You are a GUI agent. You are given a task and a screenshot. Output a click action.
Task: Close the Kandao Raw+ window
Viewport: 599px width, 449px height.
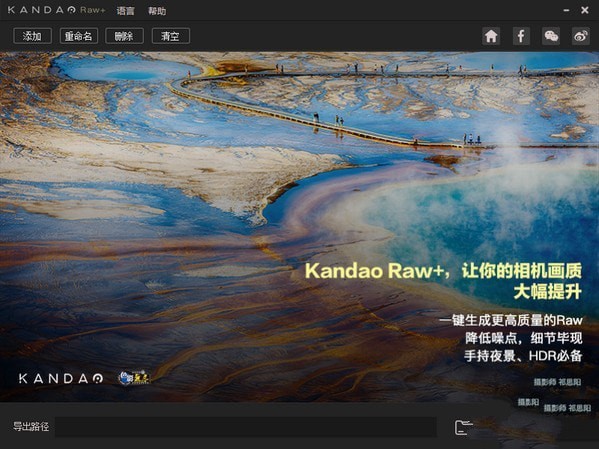pyautogui.click(x=584, y=10)
